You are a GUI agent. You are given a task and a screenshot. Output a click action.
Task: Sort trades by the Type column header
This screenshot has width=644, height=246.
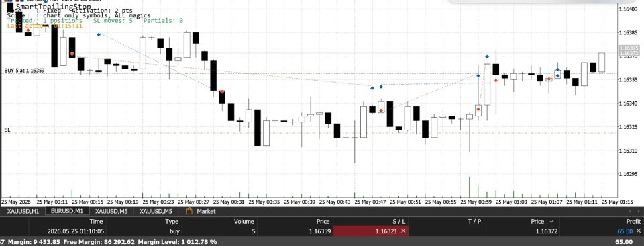click(x=172, y=221)
